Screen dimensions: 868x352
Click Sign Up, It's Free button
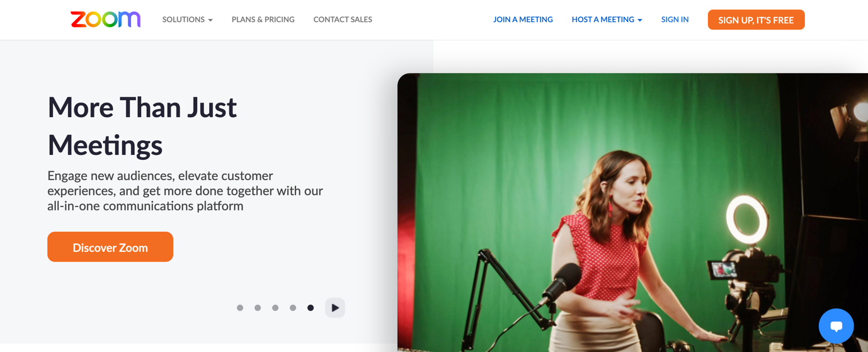coord(756,20)
